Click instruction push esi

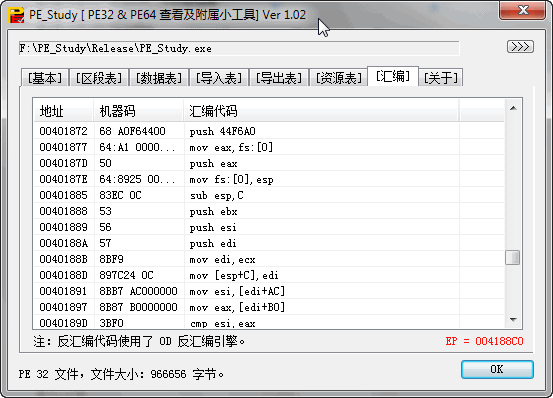pyautogui.click(x=213, y=227)
